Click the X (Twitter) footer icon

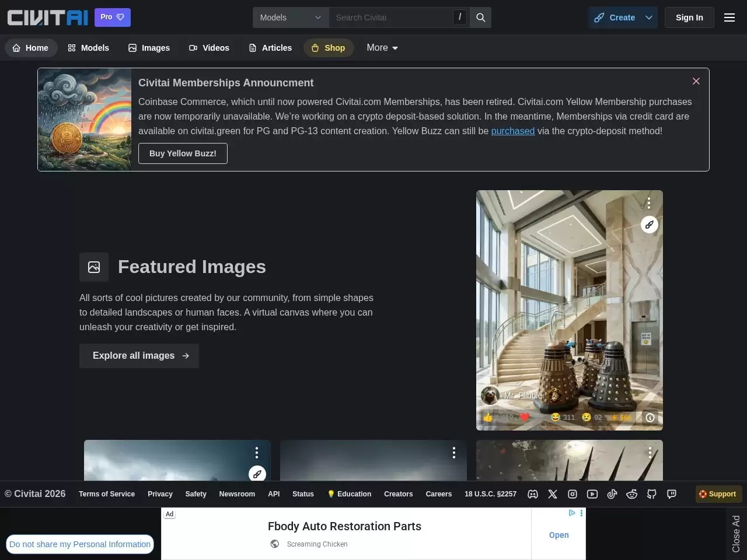pos(553,494)
